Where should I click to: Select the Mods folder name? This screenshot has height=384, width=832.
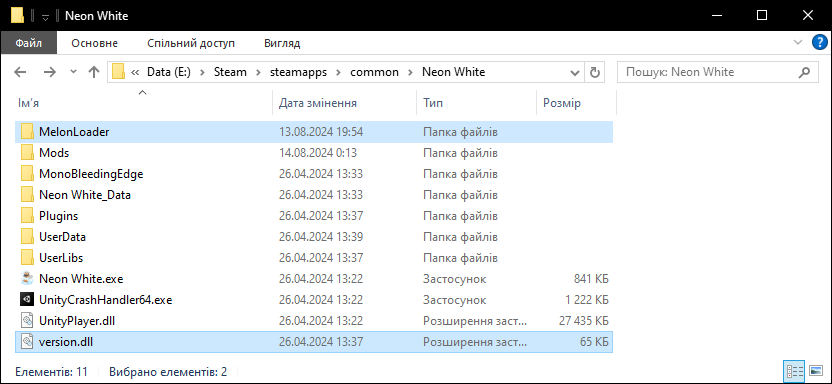pos(54,153)
